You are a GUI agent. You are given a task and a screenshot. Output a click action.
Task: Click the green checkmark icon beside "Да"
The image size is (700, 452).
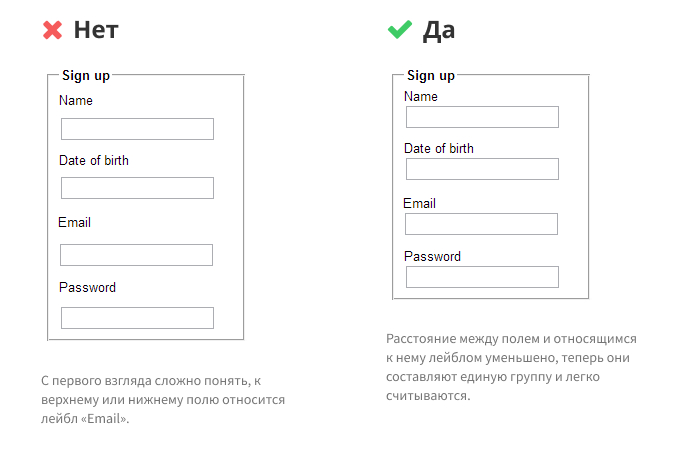[400, 31]
